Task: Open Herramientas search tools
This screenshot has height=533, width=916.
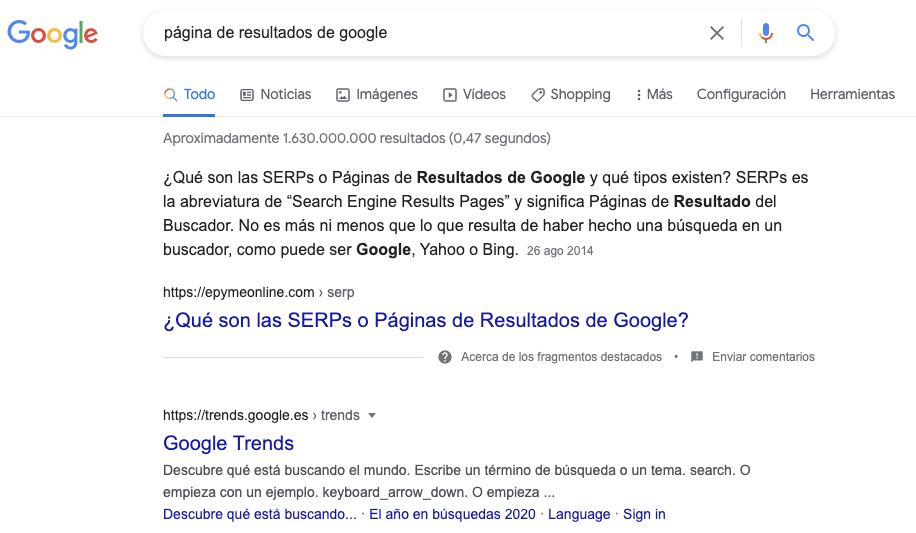Action: pos(852,95)
